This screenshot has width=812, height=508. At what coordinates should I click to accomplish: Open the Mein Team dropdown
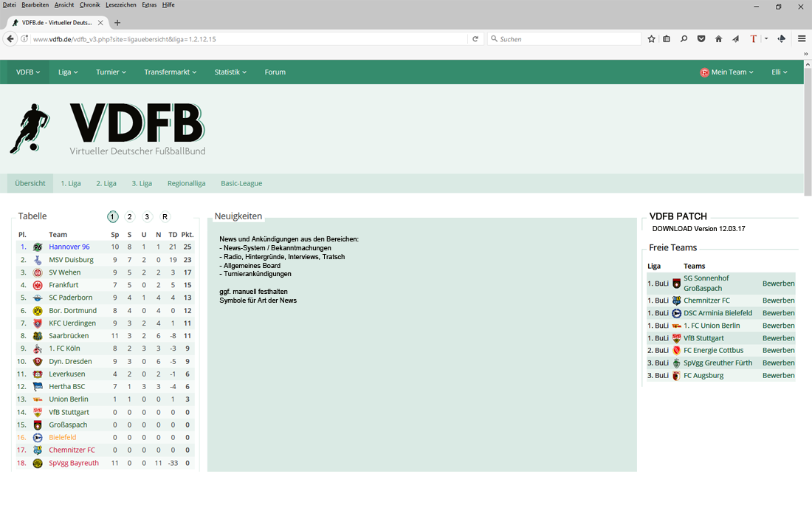coord(727,72)
